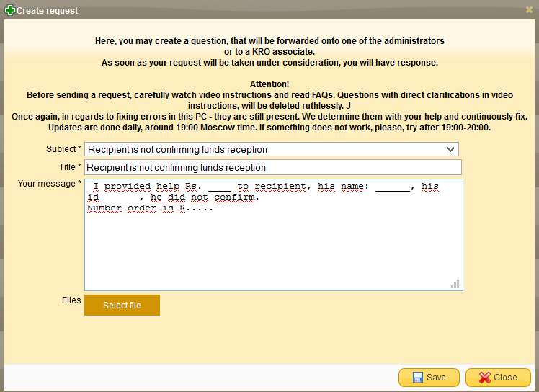Click the 'Attention!' heading text

pyautogui.click(x=269, y=84)
